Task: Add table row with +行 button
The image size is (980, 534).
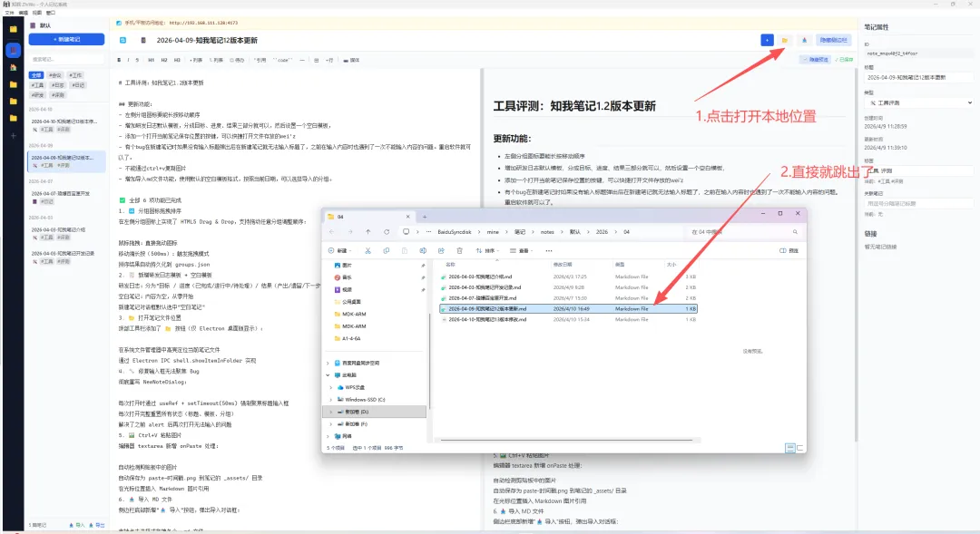Action: [329, 61]
